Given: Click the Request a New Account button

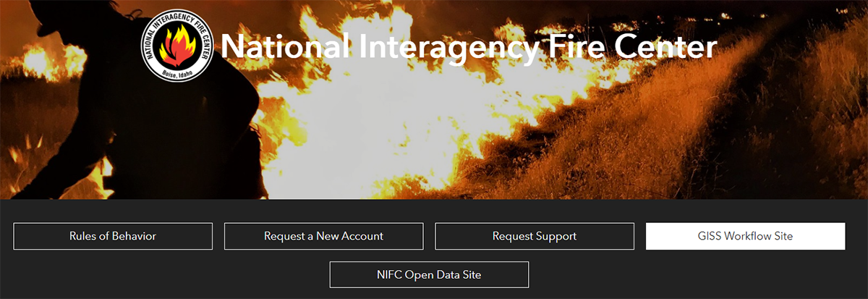Looking at the screenshot, I should pyautogui.click(x=323, y=236).
